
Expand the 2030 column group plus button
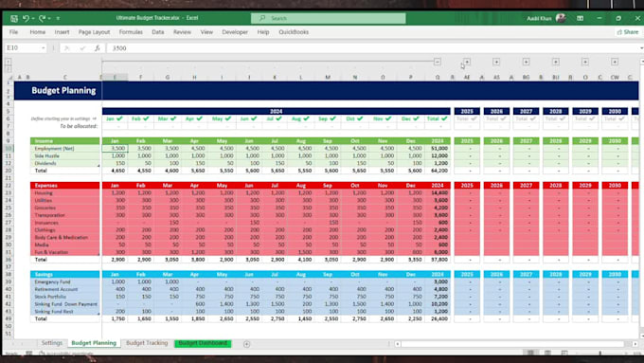pos(615,62)
